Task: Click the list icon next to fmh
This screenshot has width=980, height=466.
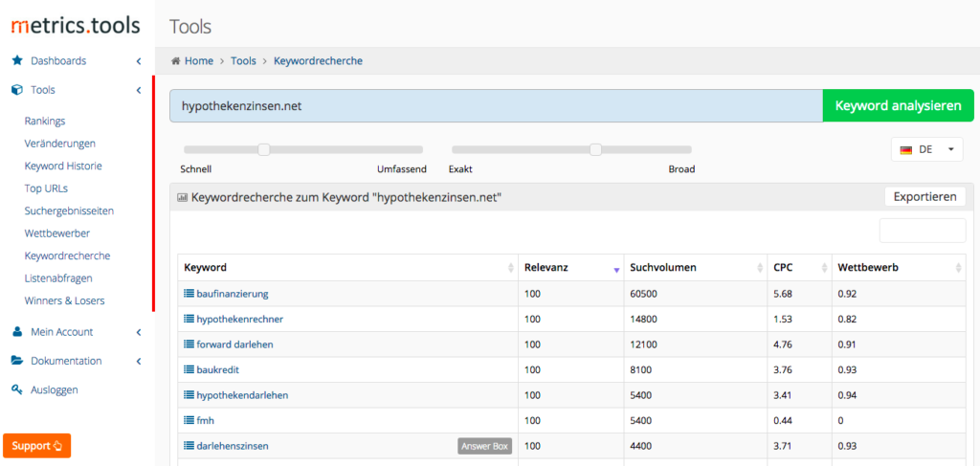Action: (189, 420)
